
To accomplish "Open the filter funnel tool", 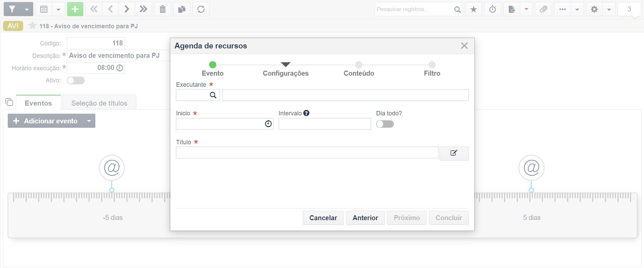I will click(12, 9).
